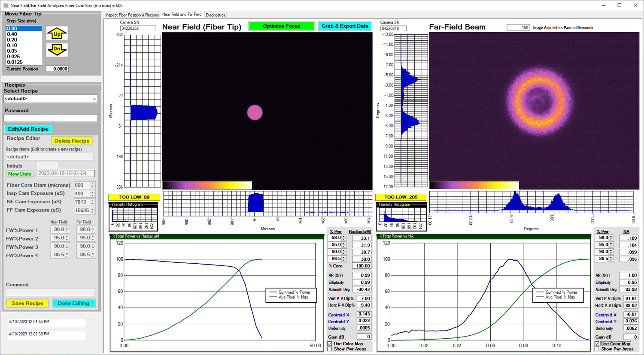Click the Fiber Core Diam spinner arrows
The height and width of the screenshot is (355, 644).
[x=92, y=185]
